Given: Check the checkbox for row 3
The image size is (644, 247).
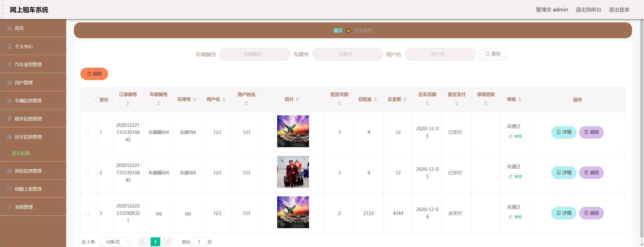Looking at the screenshot, I should point(88,213).
